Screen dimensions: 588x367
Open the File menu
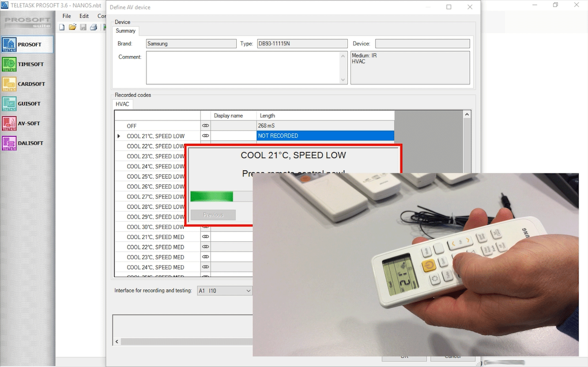pos(67,16)
